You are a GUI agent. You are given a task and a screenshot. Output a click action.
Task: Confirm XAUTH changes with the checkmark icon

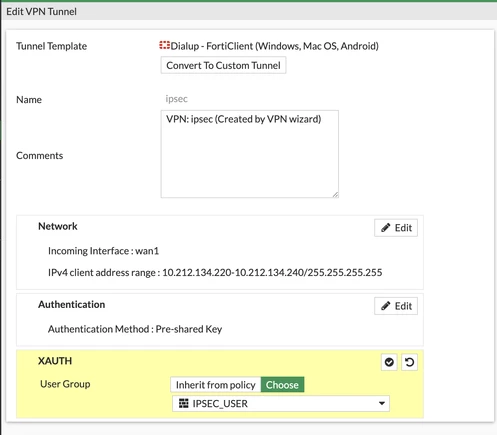[389, 362]
